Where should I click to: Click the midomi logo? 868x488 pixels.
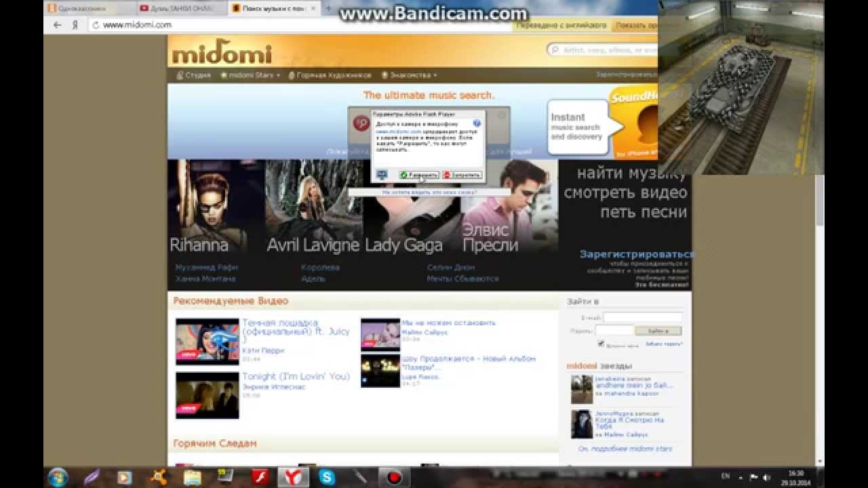(x=222, y=54)
